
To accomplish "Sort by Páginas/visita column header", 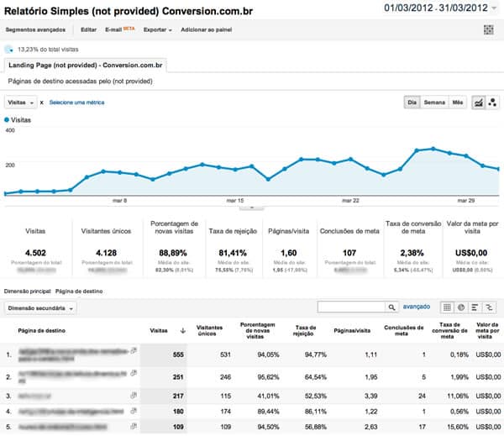I will point(352,330).
